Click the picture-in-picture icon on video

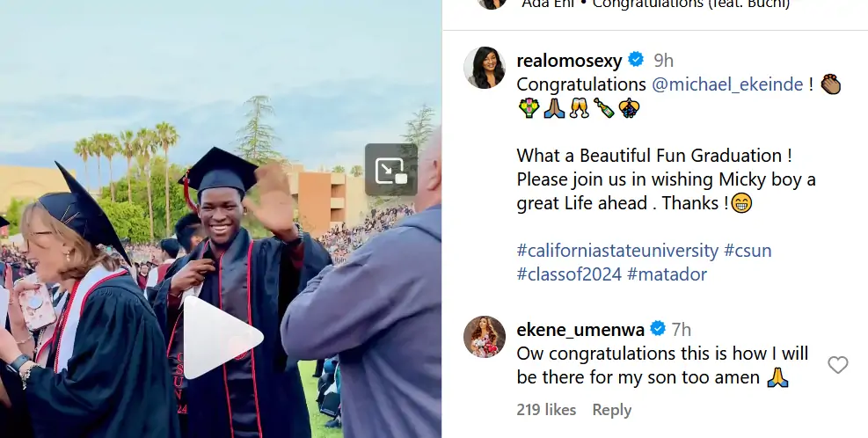pyautogui.click(x=390, y=169)
